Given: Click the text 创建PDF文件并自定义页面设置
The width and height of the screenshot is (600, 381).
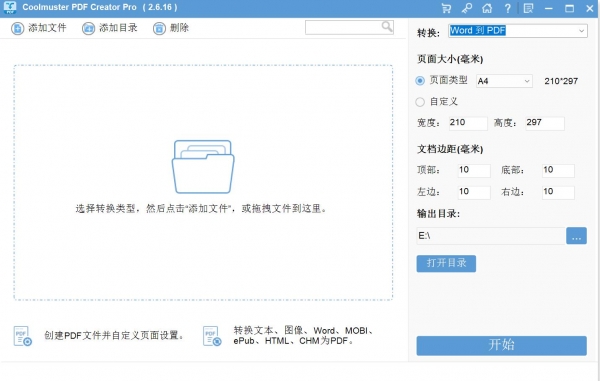Looking at the screenshot, I should click(x=114, y=336).
